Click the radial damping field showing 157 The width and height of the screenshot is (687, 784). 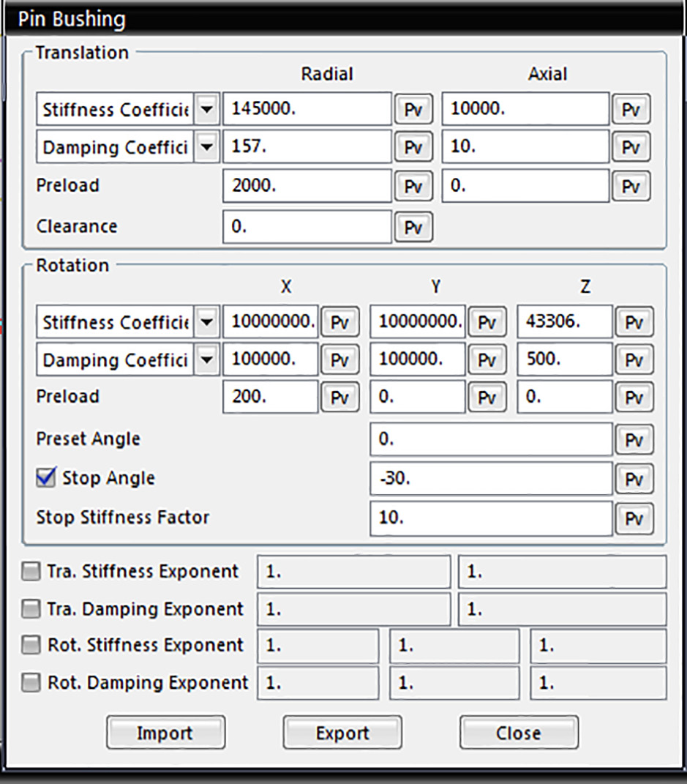pos(307,148)
